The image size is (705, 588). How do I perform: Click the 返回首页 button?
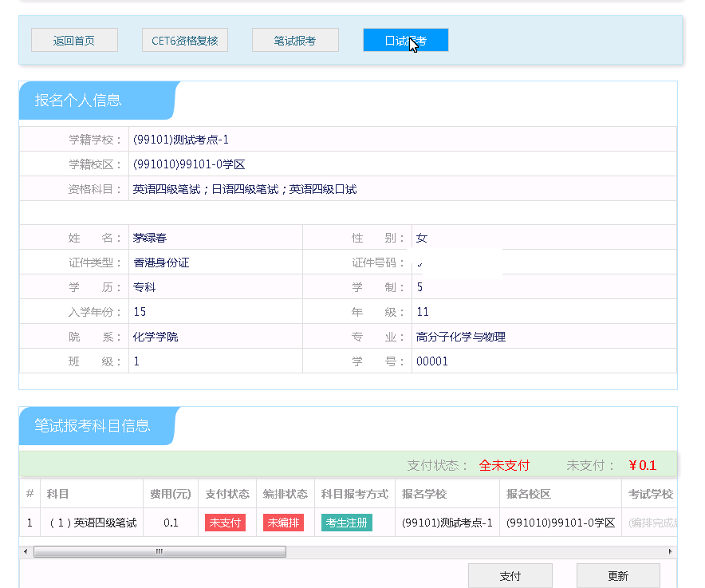pos(74,40)
